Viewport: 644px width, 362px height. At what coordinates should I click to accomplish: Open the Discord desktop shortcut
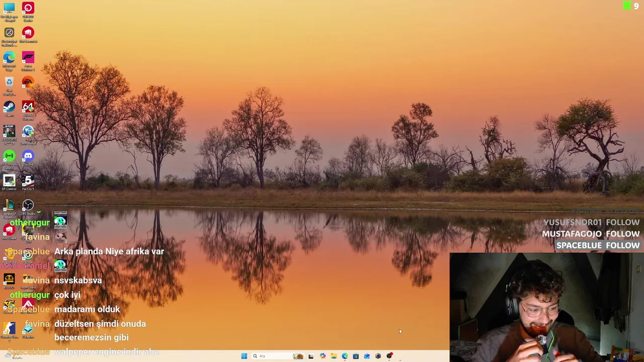28,158
